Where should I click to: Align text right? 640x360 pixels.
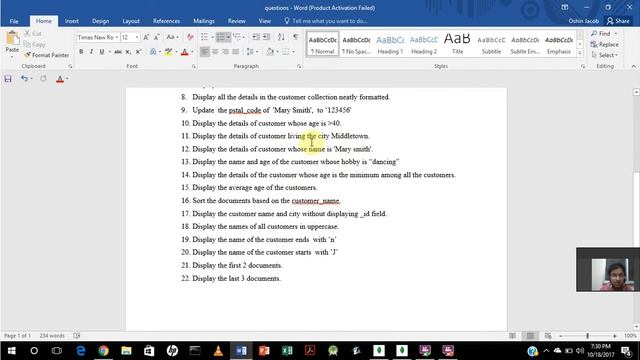click(225, 52)
